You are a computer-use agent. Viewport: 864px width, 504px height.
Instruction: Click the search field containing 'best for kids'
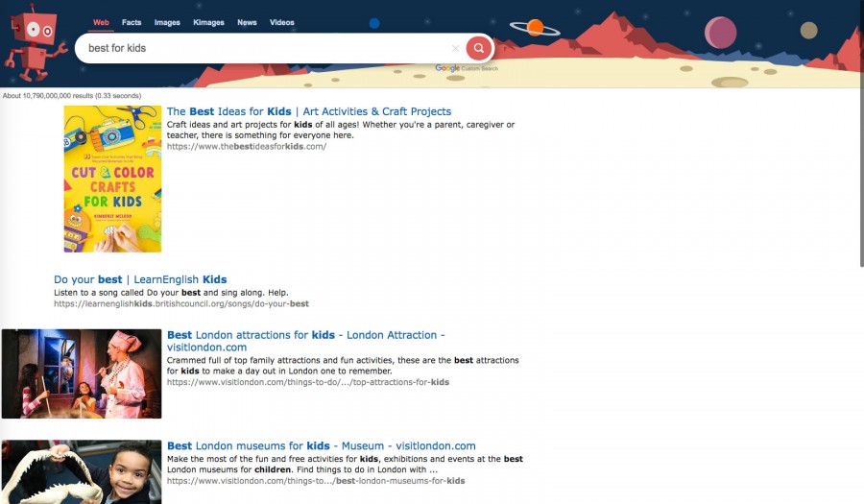259,48
